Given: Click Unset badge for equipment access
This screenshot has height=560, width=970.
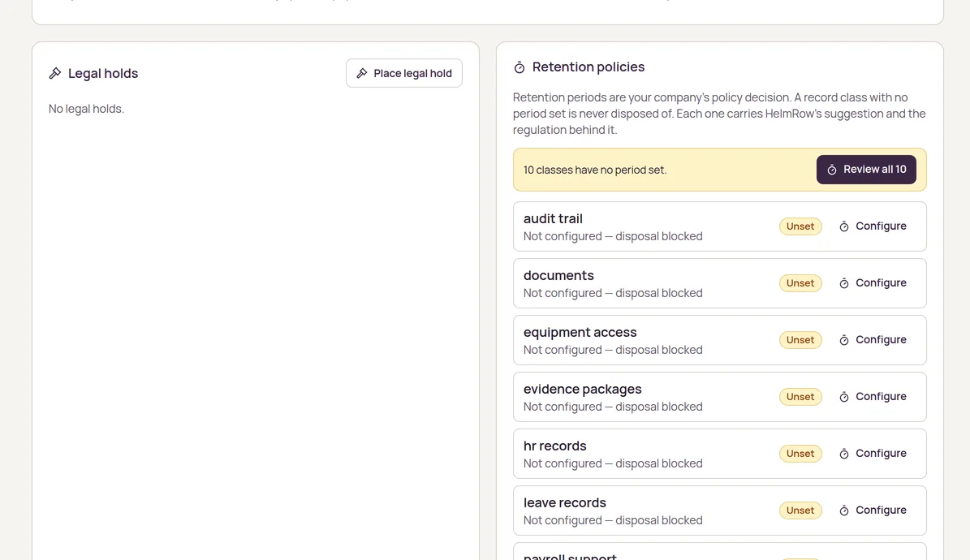Looking at the screenshot, I should [x=800, y=340].
